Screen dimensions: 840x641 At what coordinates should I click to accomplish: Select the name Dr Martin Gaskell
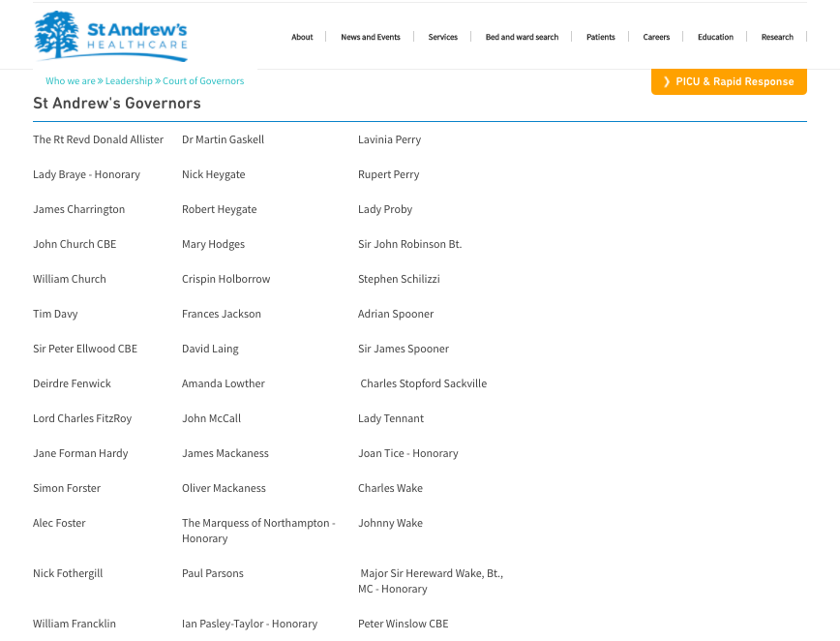pos(223,139)
